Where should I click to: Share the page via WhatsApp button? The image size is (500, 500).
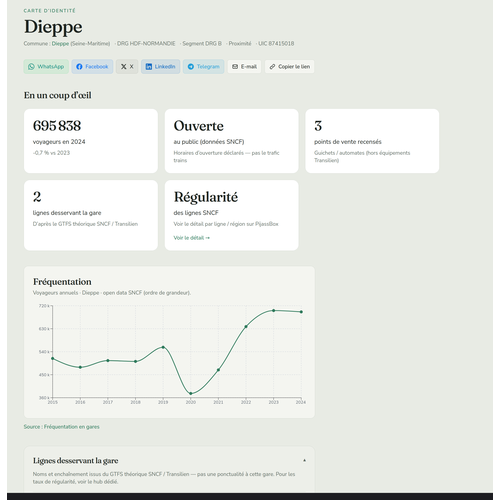pos(46,67)
